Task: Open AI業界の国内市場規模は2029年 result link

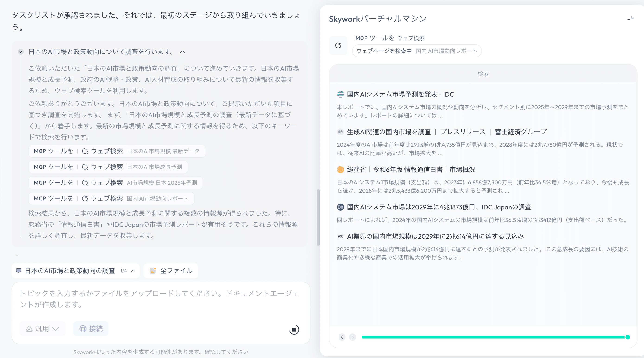Action: pos(435,236)
